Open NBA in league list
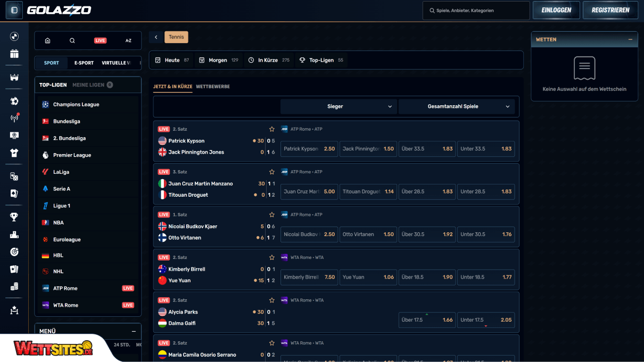This screenshot has width=644, height=362. [88, 223]
